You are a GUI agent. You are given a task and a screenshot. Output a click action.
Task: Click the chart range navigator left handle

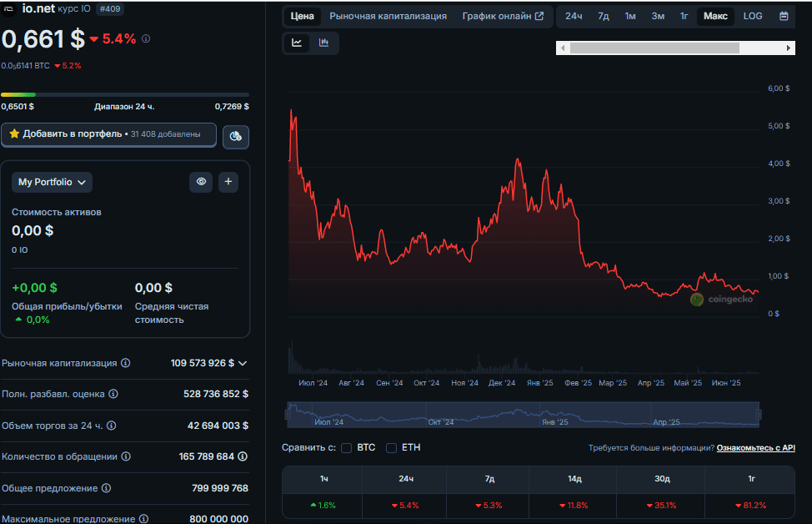[x=288, y=413]
